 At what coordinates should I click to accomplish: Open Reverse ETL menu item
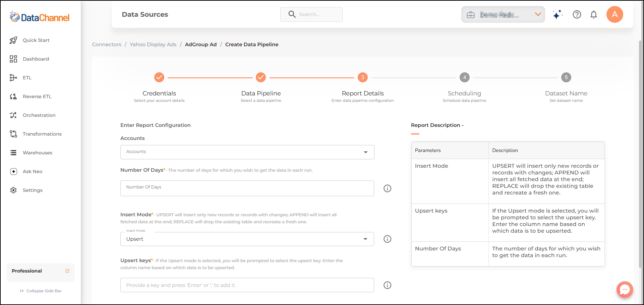click(x=37, y=97)
